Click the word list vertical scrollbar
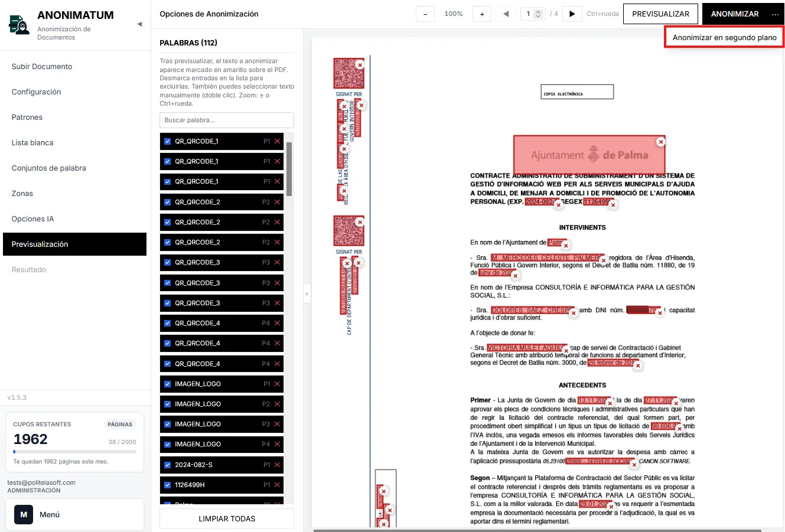This screenshot has height=532, width=785. coord(289,169)
